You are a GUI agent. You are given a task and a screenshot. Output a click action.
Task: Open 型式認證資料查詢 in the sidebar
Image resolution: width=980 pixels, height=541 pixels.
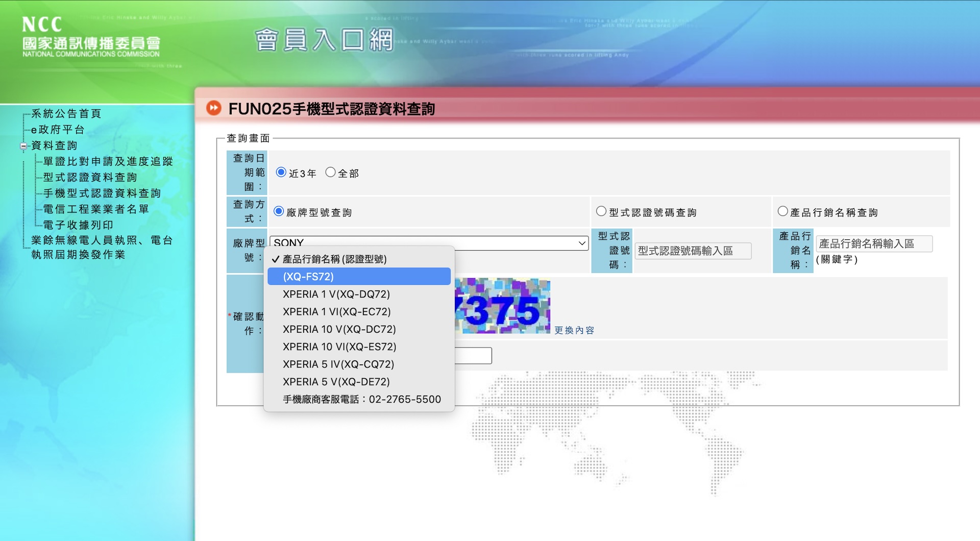pos(90,177)
